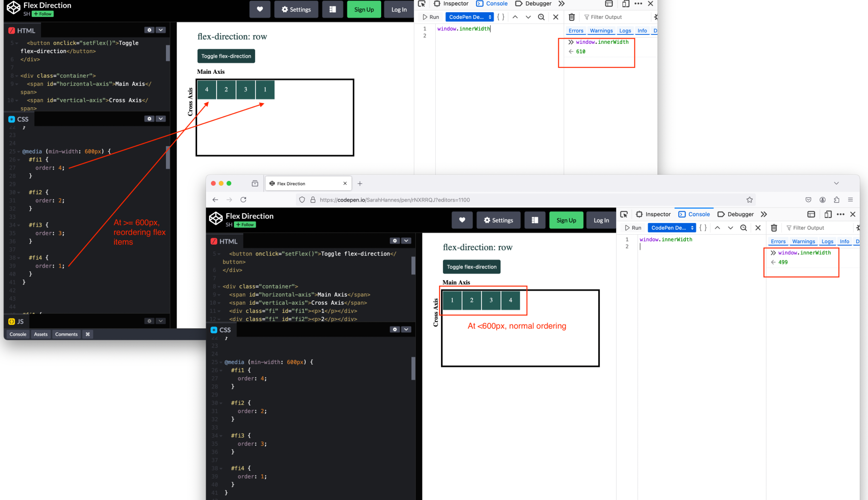Expand HTML editor dropdown in back window
868x500 pixels.
[161, 30]
